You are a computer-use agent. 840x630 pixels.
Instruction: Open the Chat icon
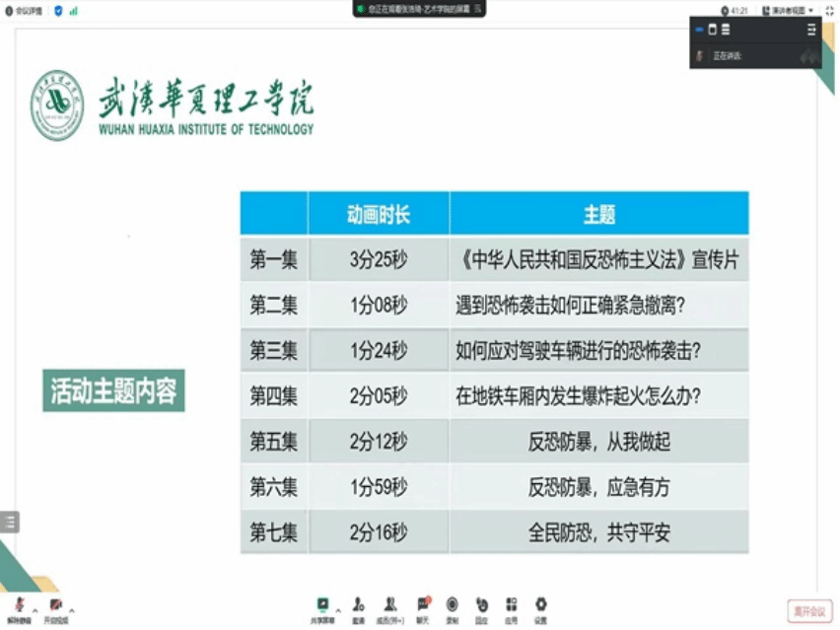click(423, 605)
